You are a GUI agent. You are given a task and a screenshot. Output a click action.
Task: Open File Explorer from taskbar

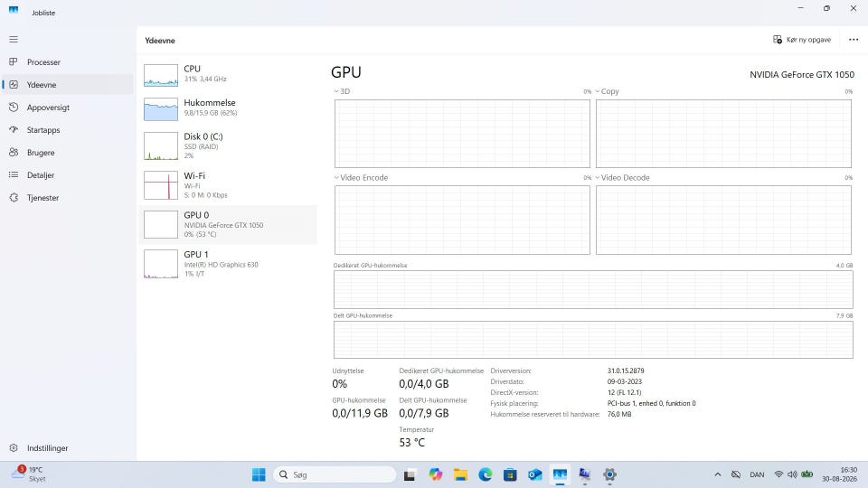(460, 474)
